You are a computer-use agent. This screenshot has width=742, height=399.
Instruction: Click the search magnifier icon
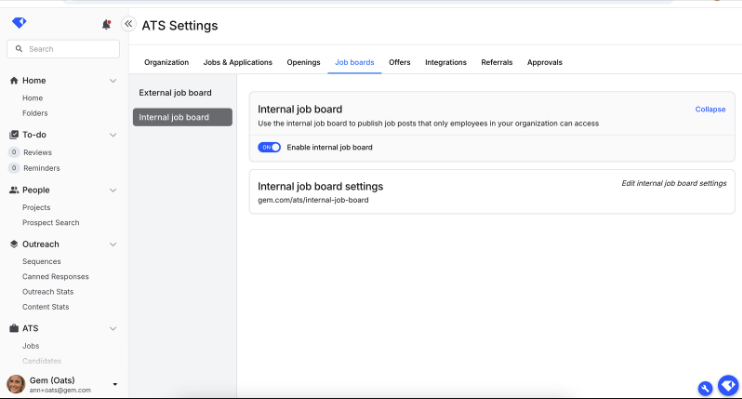[19, 49]
